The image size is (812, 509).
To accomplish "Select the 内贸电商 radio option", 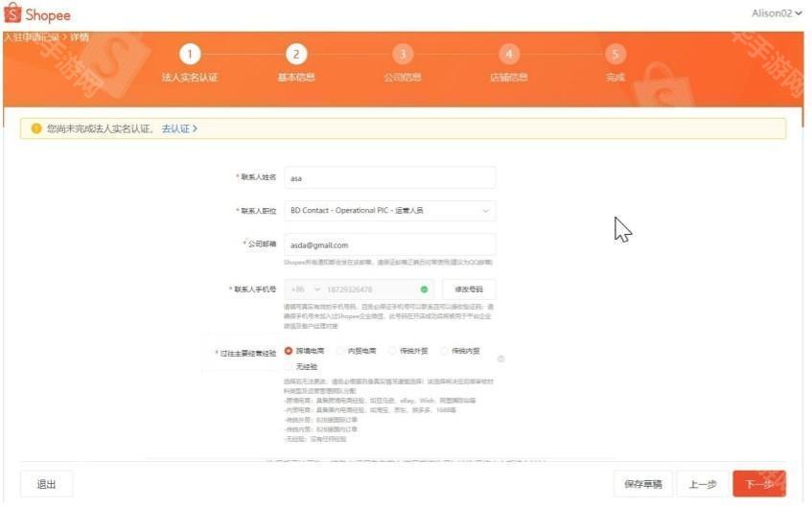I will 340,351.
